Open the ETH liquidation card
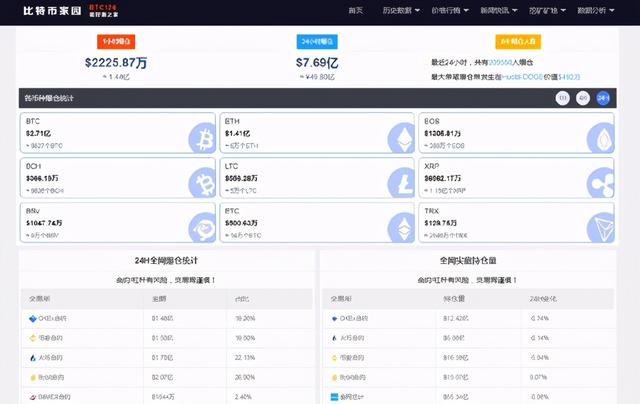This screenshot has height=404, width=640. pos(317,133)
